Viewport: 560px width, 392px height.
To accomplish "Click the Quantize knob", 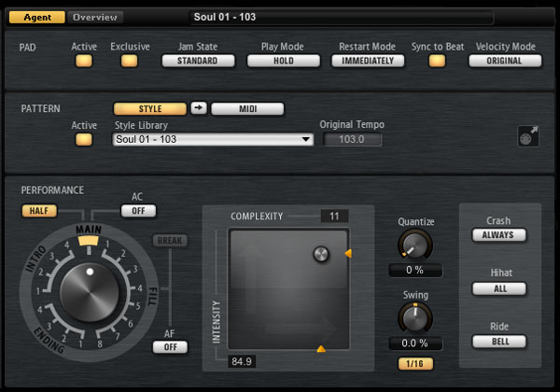I will pyautogui.click(x=414, y=245).
